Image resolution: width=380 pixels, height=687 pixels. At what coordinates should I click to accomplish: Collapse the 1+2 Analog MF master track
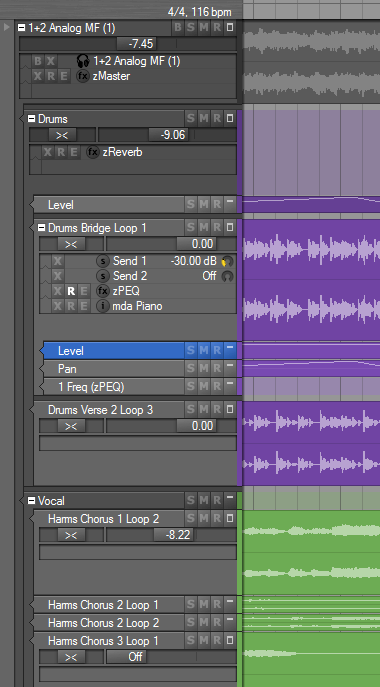pyautogui.click(x=21, y=28)
